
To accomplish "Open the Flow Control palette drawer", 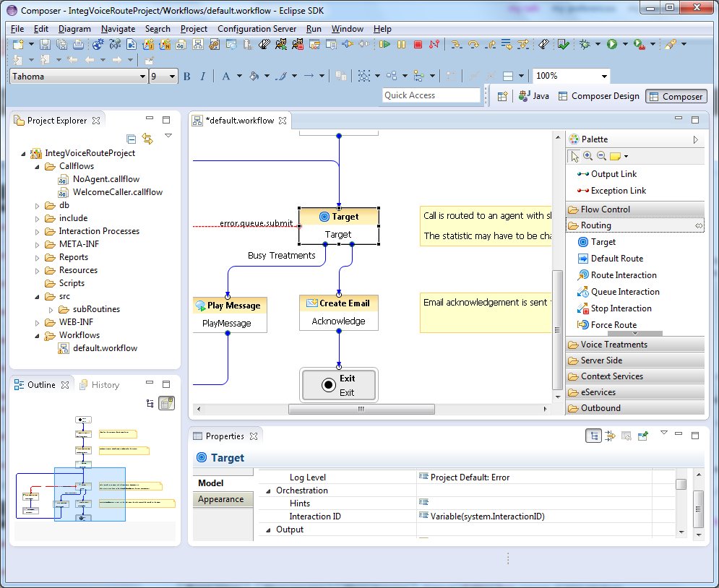I will [635, 209].
